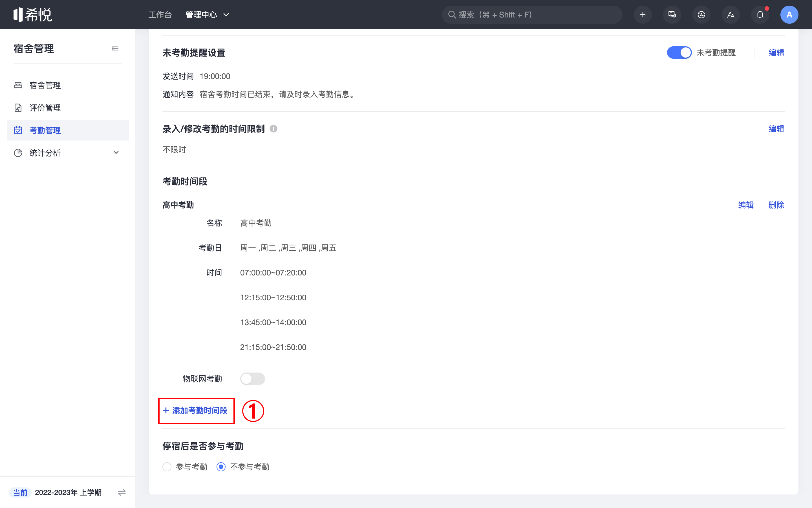Edit 未考勤提醒设置 section
Viewport: 812px width, 508px height.
pos(776,52)
